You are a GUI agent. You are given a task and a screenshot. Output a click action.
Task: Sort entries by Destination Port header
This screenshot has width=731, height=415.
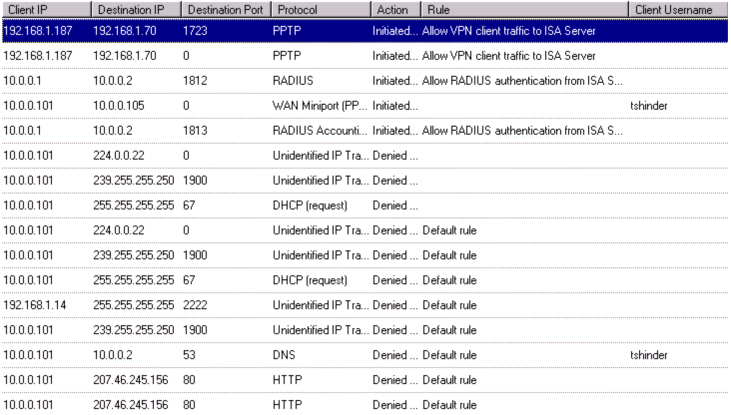[224, 9]
